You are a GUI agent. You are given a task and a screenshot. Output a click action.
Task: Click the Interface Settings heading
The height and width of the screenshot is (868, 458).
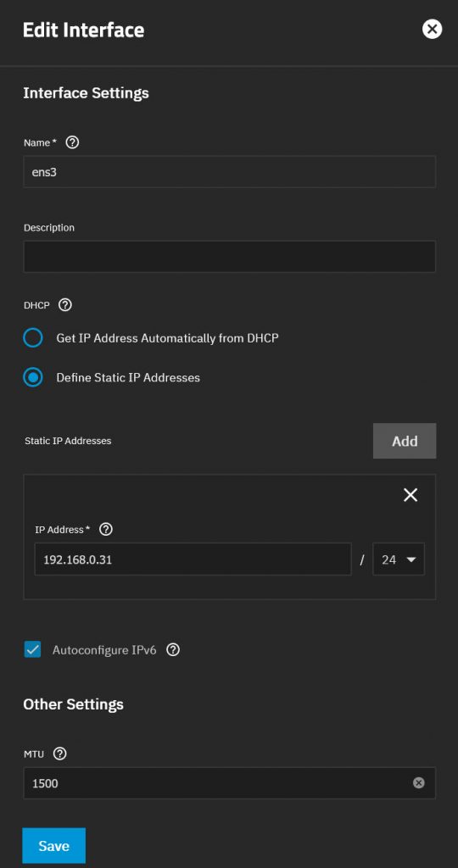point(86,93)
